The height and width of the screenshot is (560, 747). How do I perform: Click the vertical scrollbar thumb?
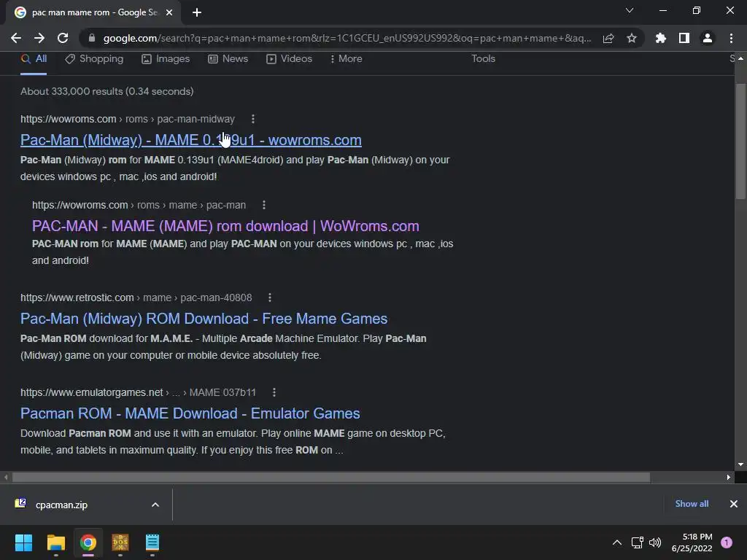tap(740, 141)
